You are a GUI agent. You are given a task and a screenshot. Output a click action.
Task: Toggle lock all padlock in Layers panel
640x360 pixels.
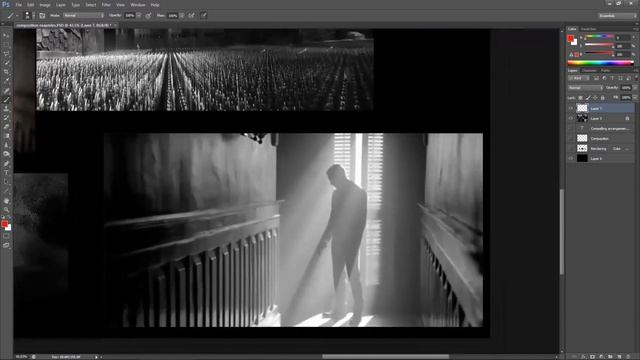(603, 98)
